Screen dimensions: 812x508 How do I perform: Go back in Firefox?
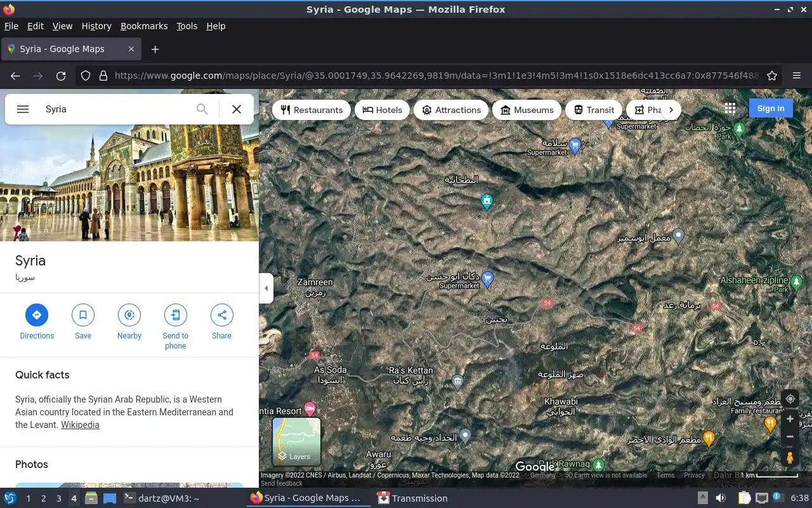coord(15,76)
